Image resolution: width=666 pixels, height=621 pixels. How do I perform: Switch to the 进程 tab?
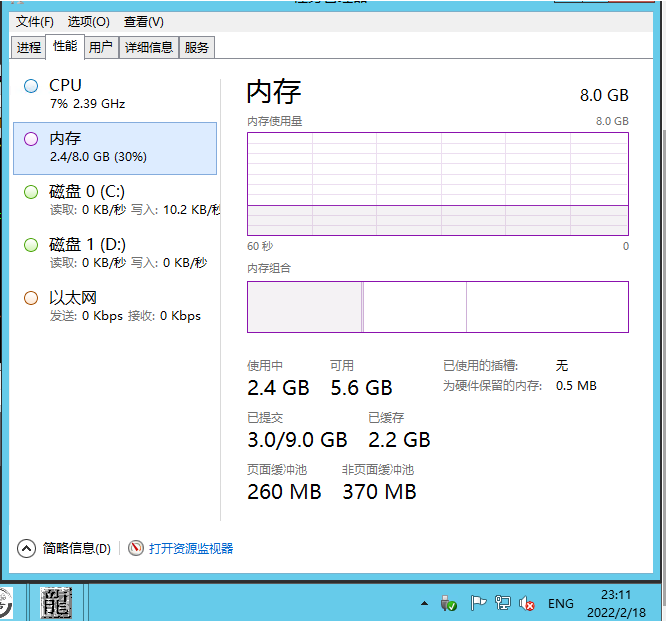pyautogui.click(x=29, y=47)
